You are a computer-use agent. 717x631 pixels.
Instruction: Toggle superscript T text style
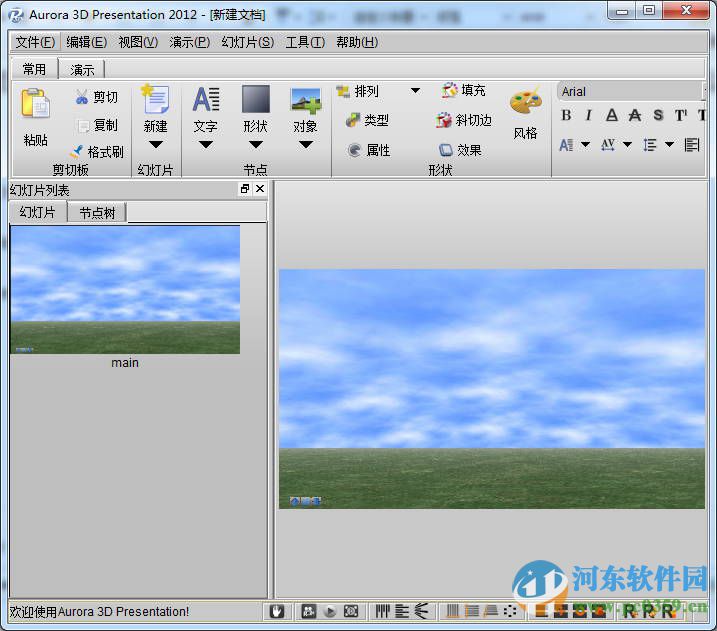[x=681, y=115]
